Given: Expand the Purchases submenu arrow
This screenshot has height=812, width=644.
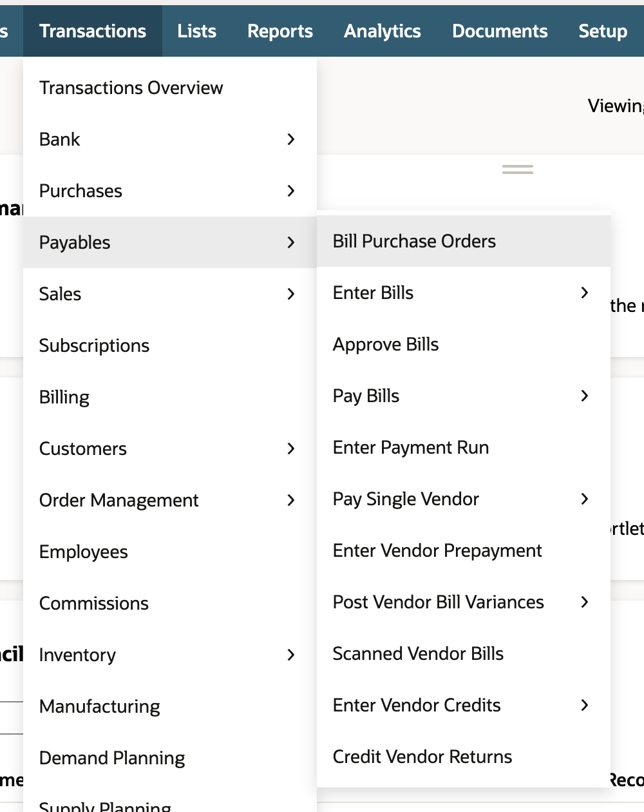Looking at the screenshot, I should click(x=291, y=191).
